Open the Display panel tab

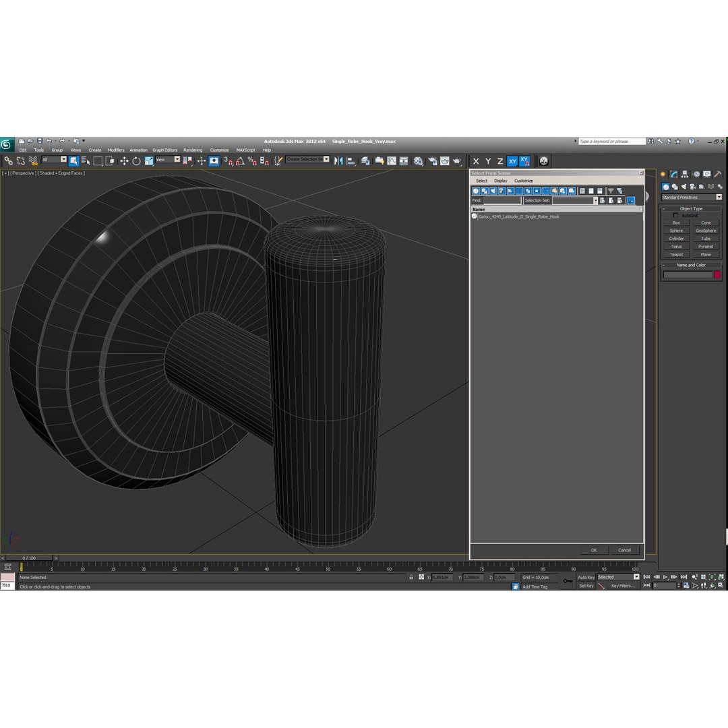(x=706, y=174)
